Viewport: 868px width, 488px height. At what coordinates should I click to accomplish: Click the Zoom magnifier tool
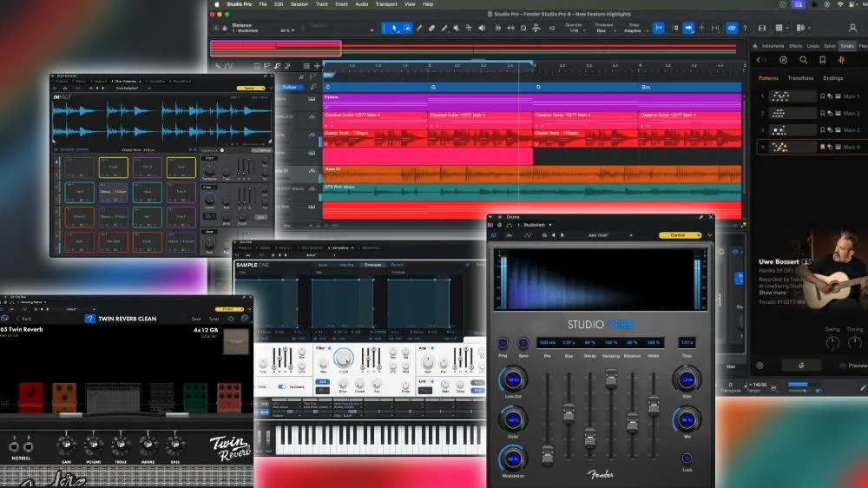(x=523, y=28)
